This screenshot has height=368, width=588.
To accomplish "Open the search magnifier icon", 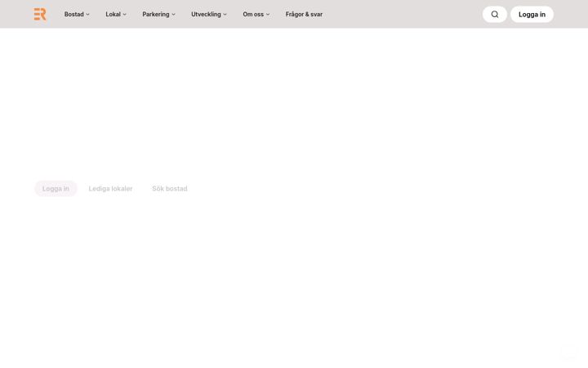I will pos(495,14).
